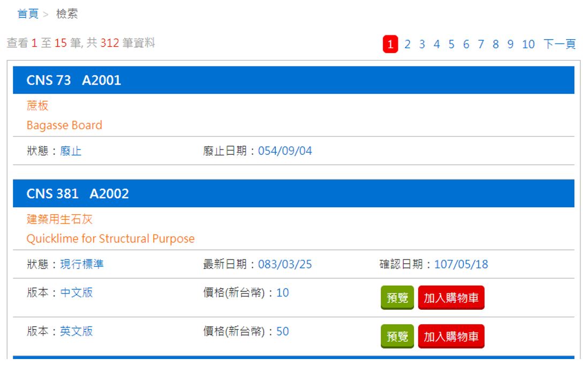Click the 現行標準 status value

pos(82,264)
